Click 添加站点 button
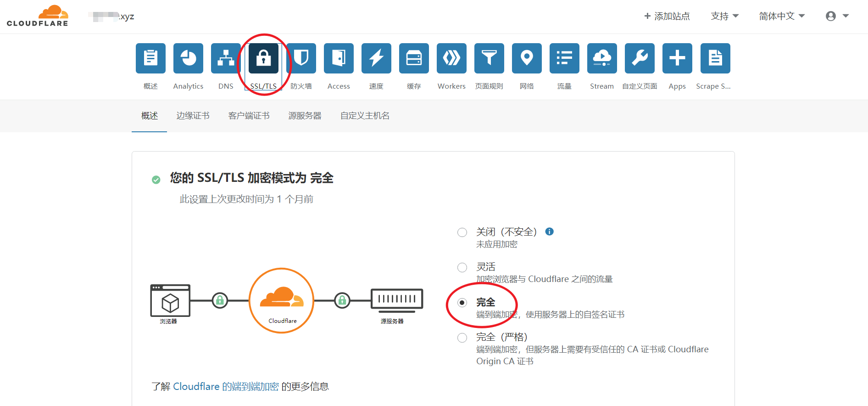868x406 pixels. click(x=667, y=16)
